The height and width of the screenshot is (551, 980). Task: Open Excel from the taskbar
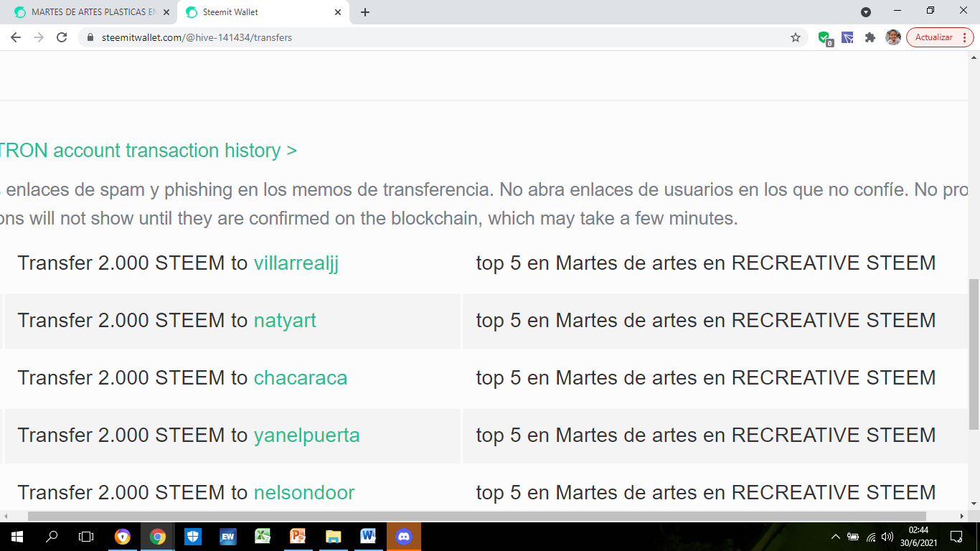(263, 537)
